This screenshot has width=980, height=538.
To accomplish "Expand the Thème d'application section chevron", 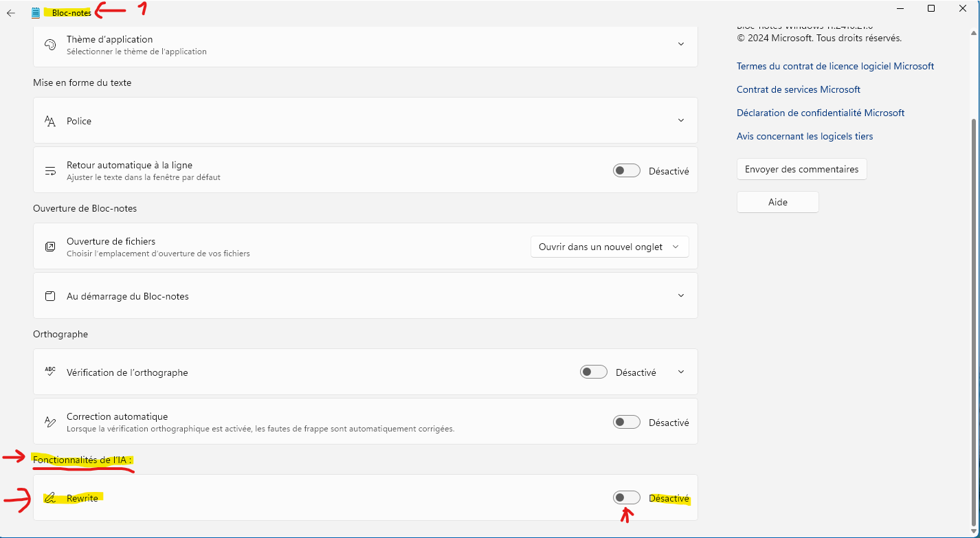I will [681, 44].
